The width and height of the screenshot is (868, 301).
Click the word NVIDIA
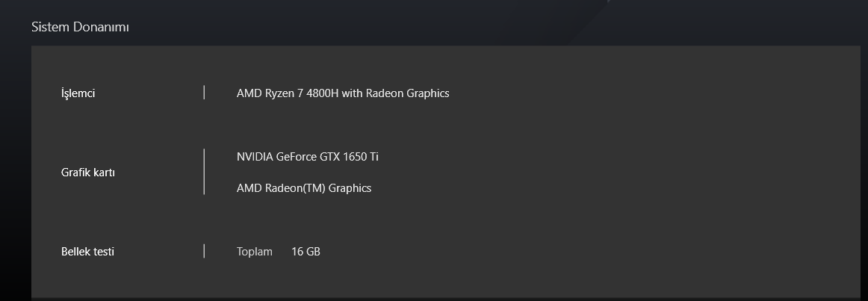pyautogui.click(x=255, y=157)
